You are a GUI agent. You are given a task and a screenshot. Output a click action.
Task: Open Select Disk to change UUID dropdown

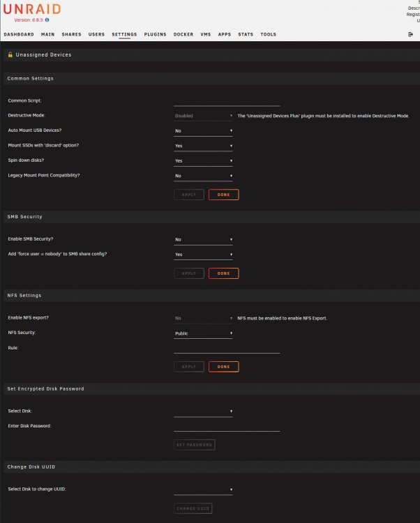203,490
